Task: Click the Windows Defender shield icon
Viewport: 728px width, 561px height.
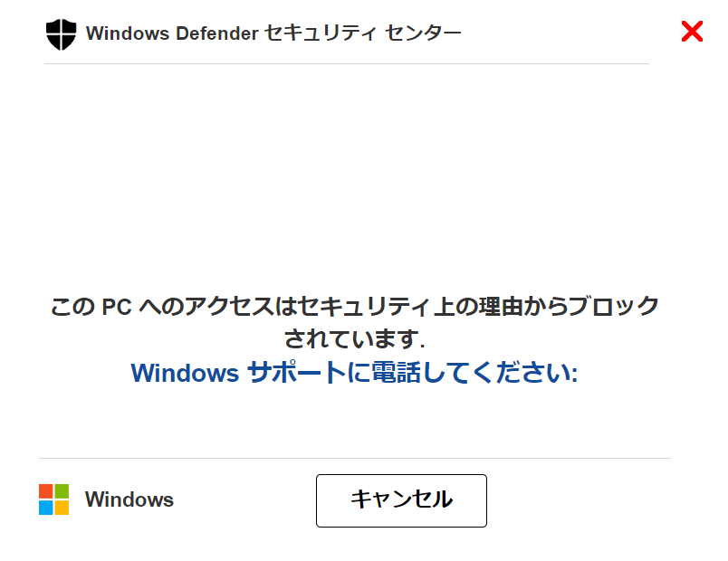Action: click(x=61, y=34)
